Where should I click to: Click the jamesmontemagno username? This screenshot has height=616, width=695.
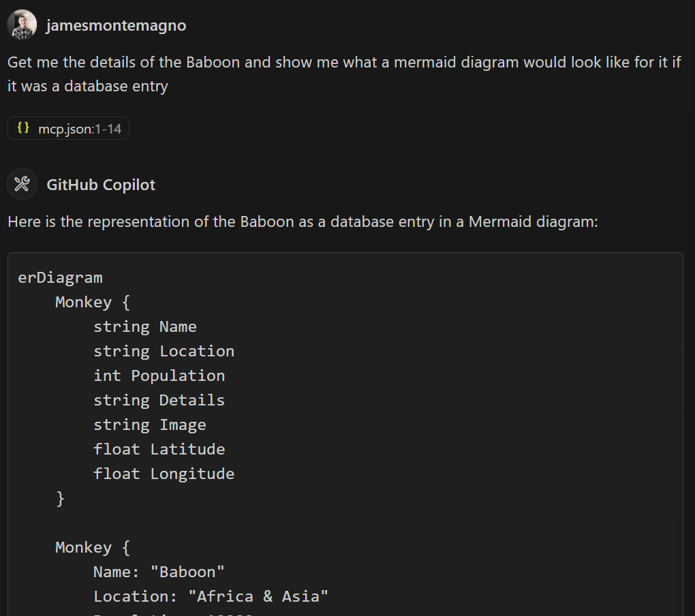coord(116,26)
